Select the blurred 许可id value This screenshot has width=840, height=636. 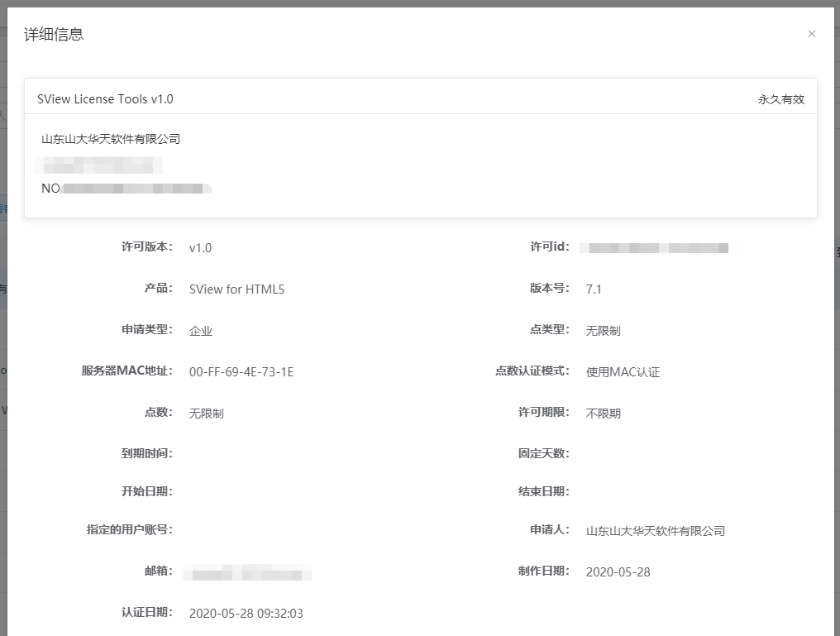pos(654,247)
